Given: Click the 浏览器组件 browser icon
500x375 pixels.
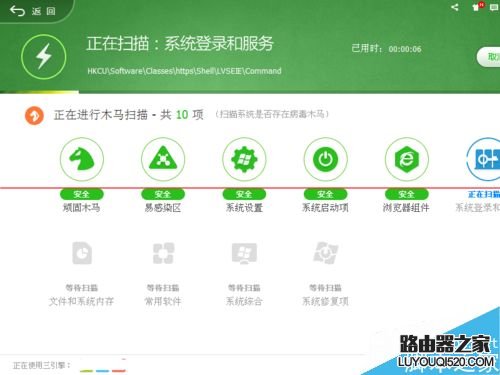Looking at the screenshot, I should point(407,159).
